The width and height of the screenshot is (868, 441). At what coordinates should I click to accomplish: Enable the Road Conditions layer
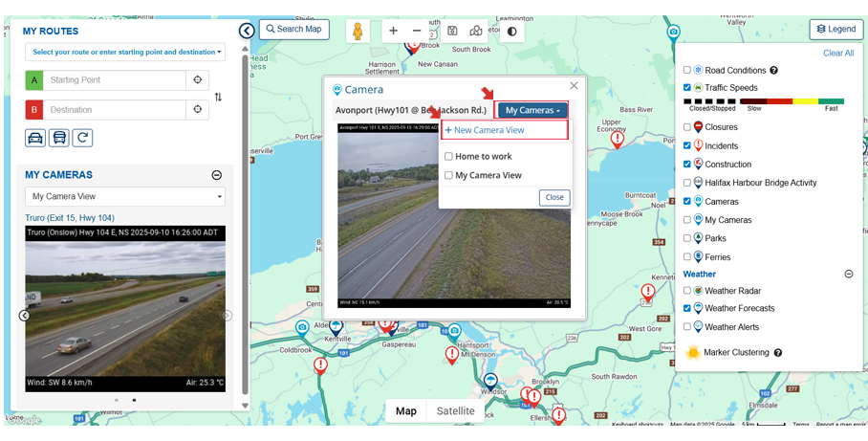pos(687,71)
